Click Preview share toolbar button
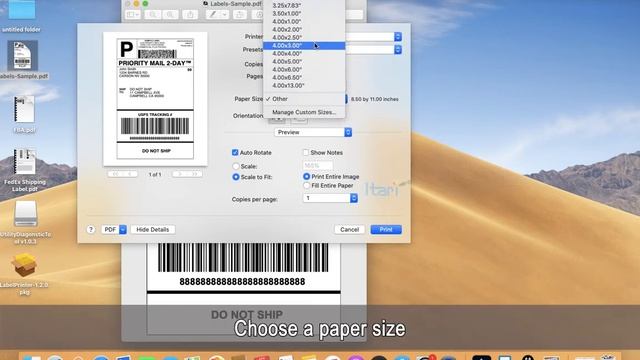Screen dimensions: 640x360 [x=190, y=15]
